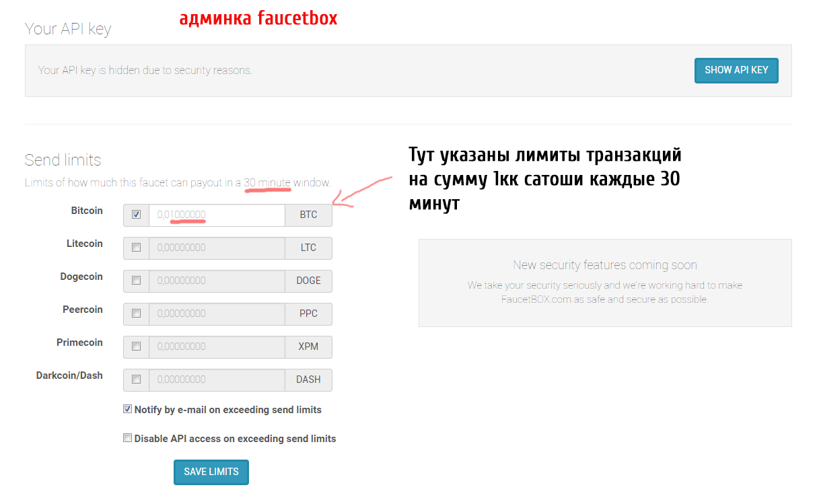The height and width of the screenshot is (504, 817).
Task: Click the Primecoin limit amount field
Action: (217, 347)
